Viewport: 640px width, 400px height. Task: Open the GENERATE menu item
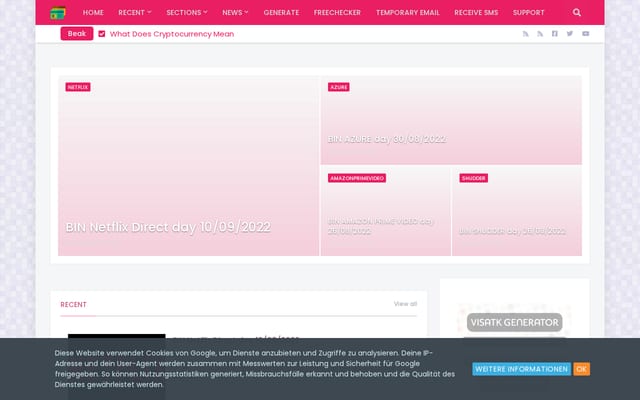click(x=281, y=13)
